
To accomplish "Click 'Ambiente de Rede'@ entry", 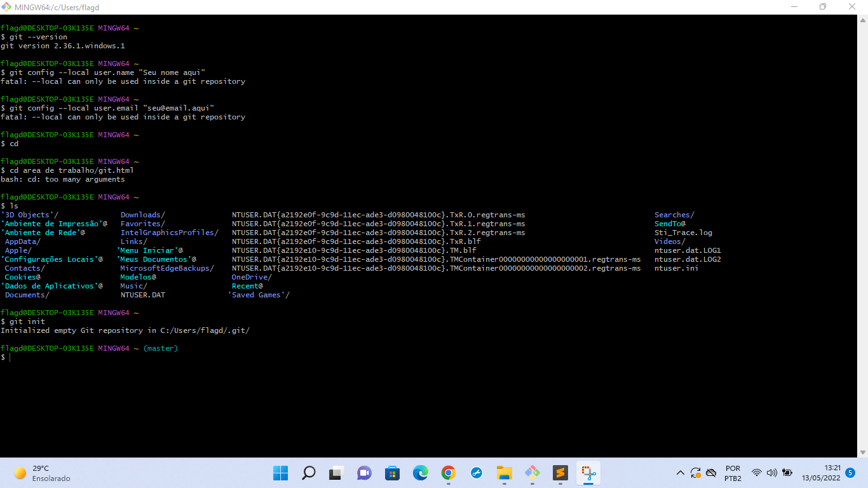I will [43, 233].
